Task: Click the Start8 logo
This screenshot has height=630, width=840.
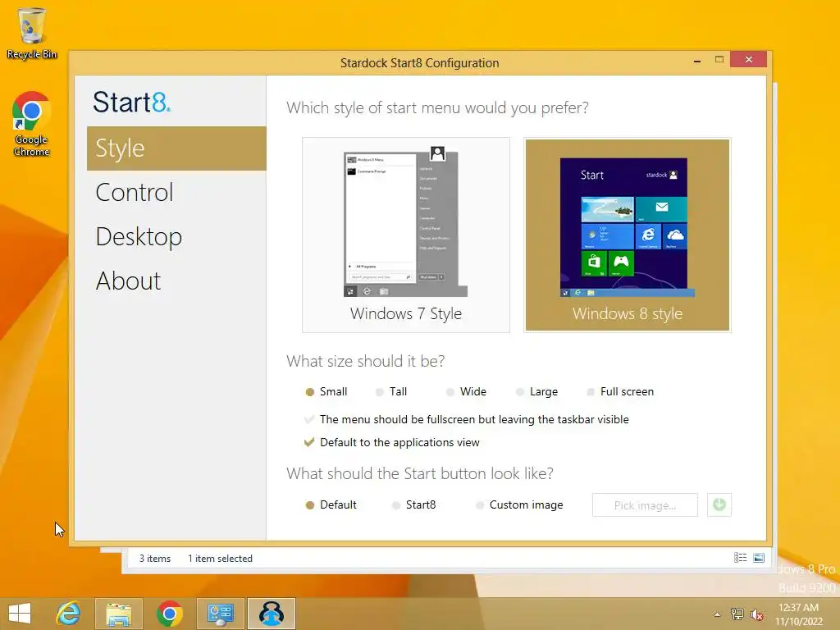Action: coord(132,102)
